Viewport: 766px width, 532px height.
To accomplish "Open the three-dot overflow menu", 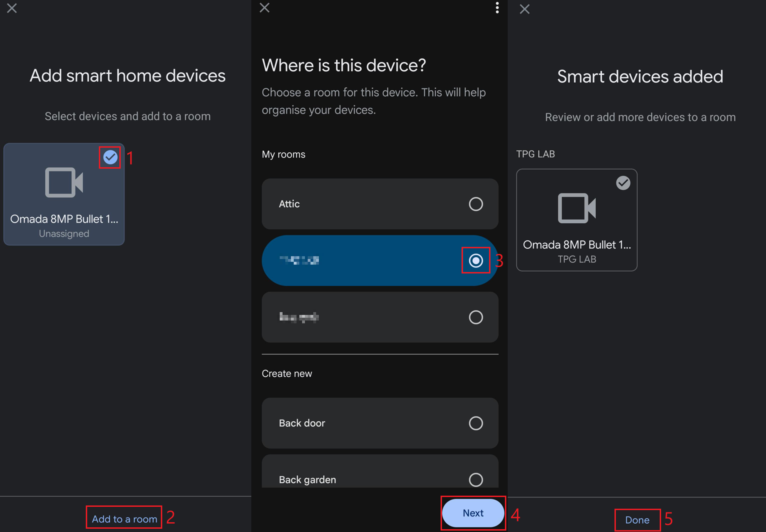I will point(497,8).
